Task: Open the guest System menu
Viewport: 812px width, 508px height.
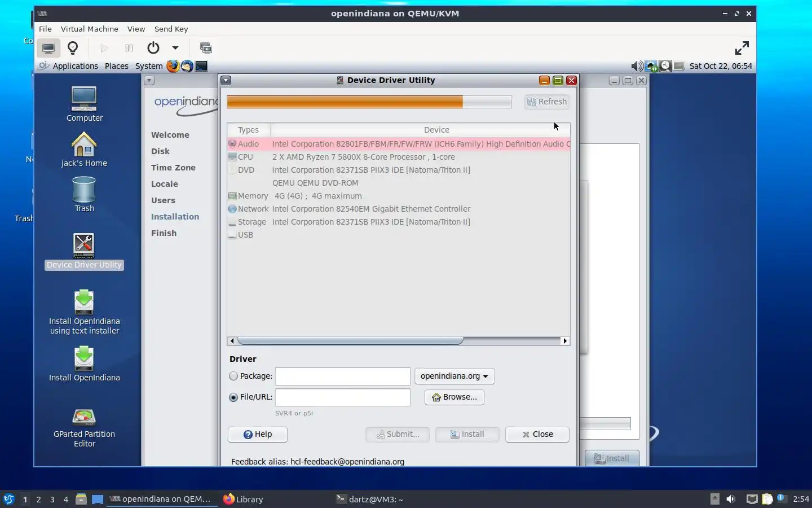Action: (x=149, y=66)
